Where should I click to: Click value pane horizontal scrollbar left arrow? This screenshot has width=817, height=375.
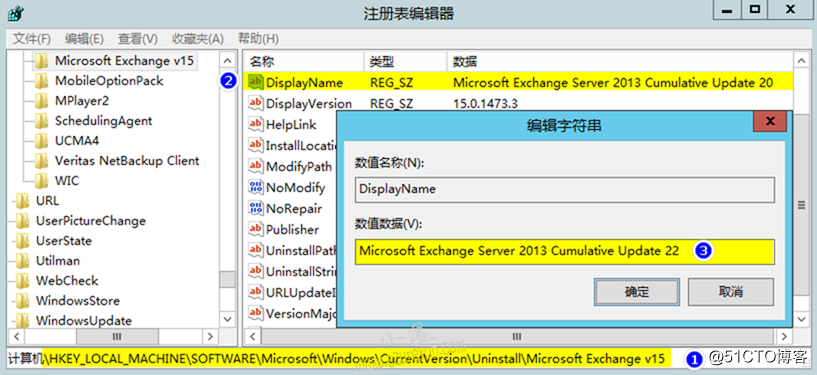coord(252,336)
